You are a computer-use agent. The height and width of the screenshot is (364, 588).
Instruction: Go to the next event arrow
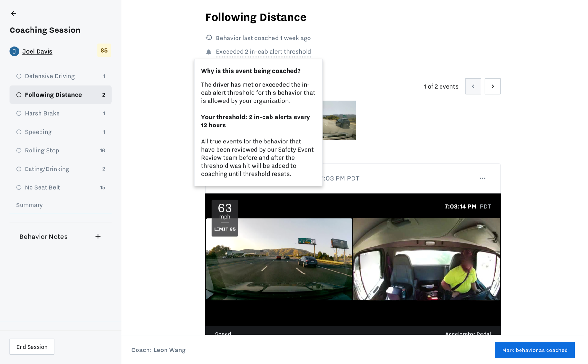492,86
